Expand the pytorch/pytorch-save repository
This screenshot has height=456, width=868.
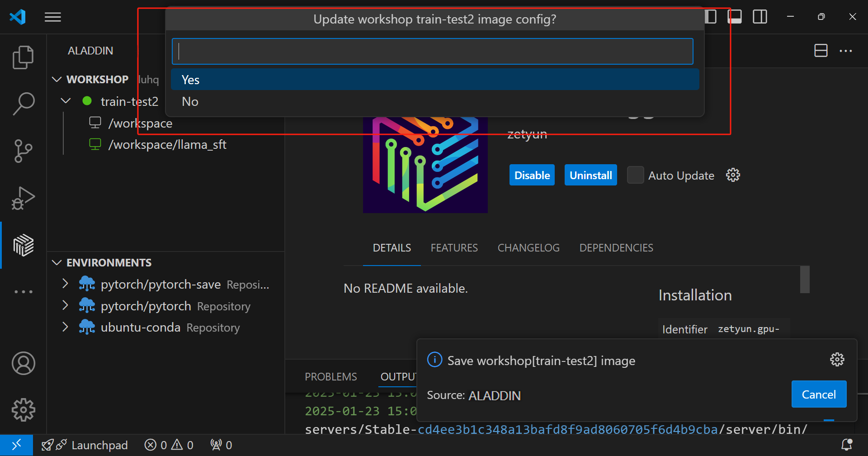click(x=65, y=284)
